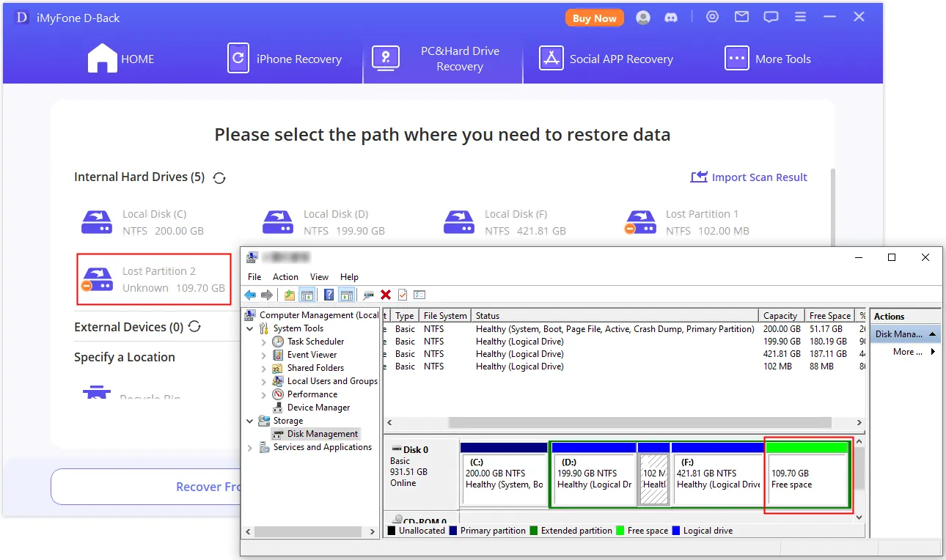Select the Lost Partition 2 drive icon
The height and width of the screenshot is (560, 946).
(x=97, y=279)
